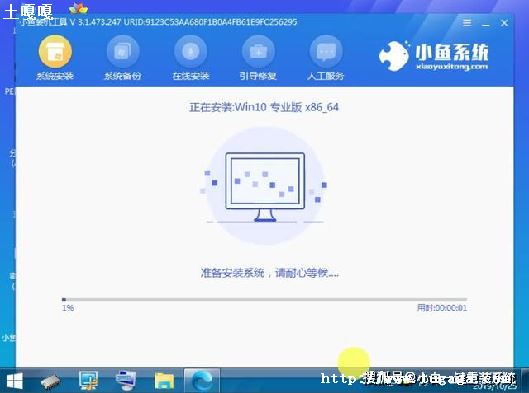Viewport: 529px width, 393px height.
Task: Open the hamburger menu in title bar
Action: tap(467, 23)
